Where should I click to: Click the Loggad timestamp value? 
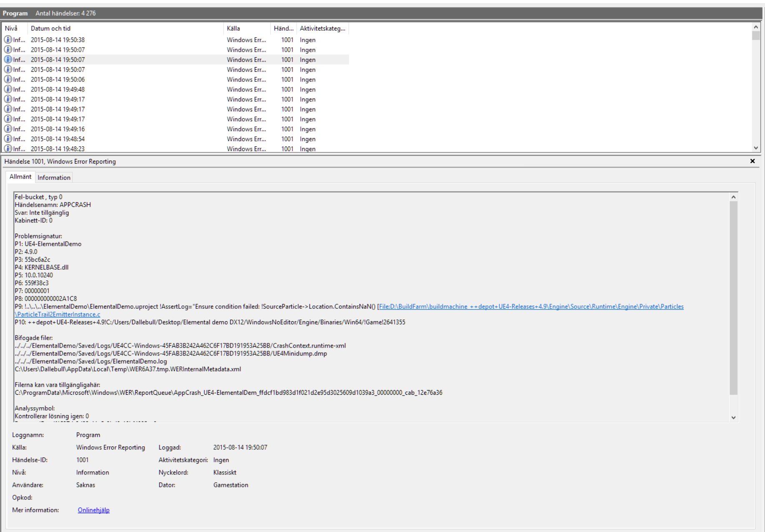[x=240, y=447]
